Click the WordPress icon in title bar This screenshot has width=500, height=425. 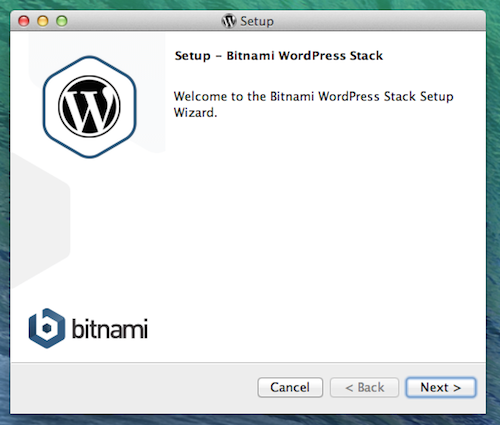[x=229, y=21]
